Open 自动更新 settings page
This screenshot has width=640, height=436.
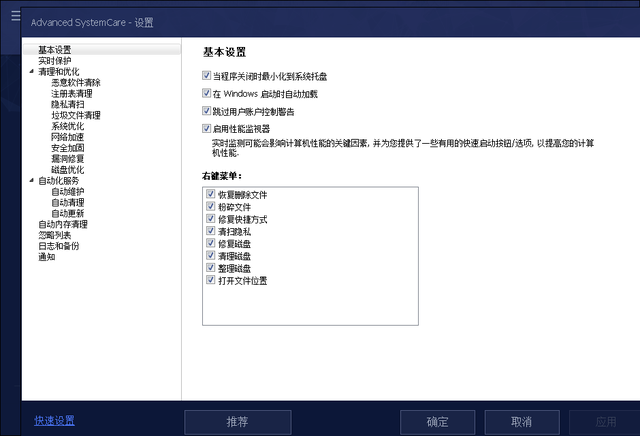(67, 214)
